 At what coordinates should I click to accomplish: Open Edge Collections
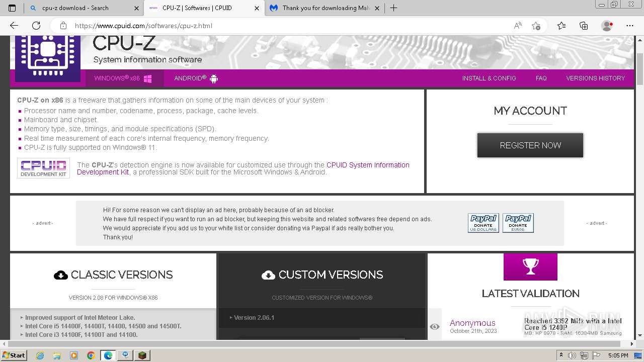584,26
